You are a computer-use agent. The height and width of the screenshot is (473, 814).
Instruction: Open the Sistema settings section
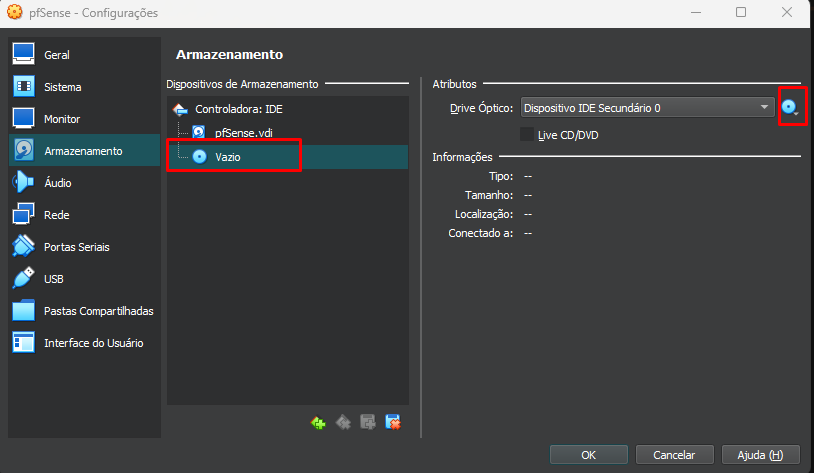click(85, 87)
